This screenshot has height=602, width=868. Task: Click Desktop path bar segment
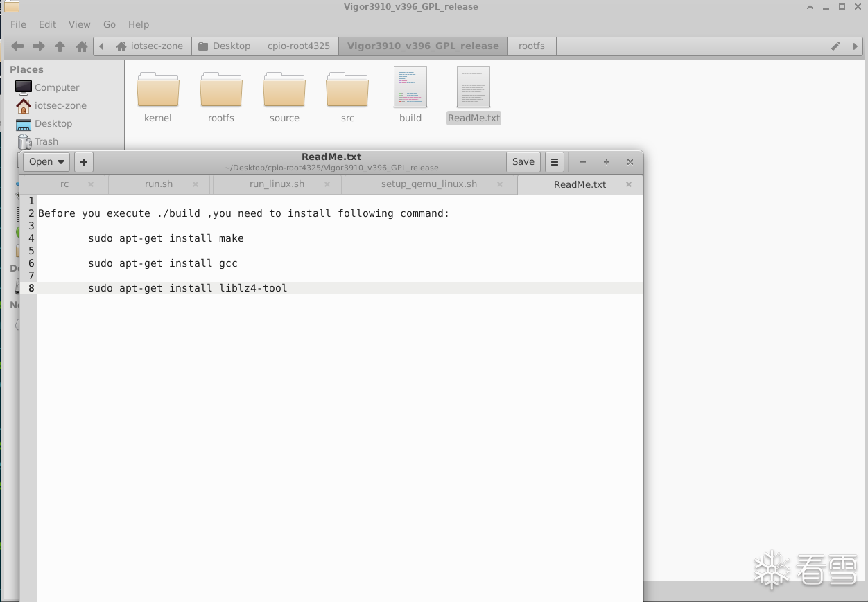pos(225,46)
